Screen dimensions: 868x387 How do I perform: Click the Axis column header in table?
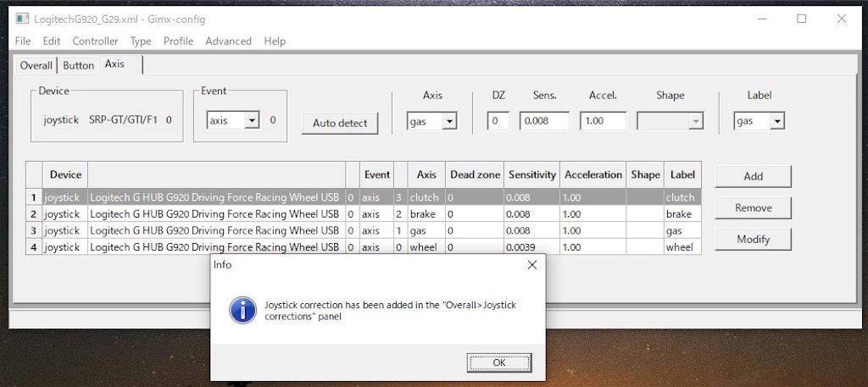click(x=426, y=174)
